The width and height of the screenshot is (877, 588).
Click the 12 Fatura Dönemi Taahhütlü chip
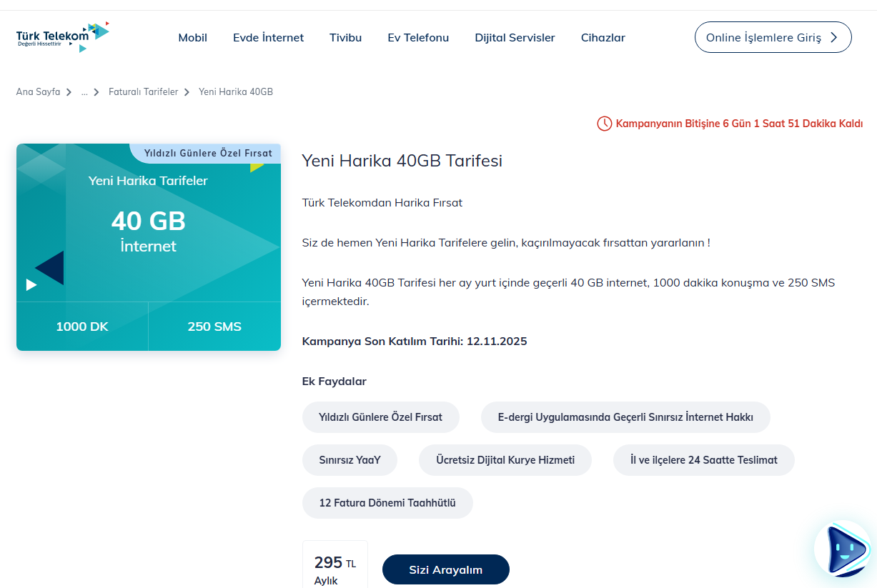tap(387, 503)
